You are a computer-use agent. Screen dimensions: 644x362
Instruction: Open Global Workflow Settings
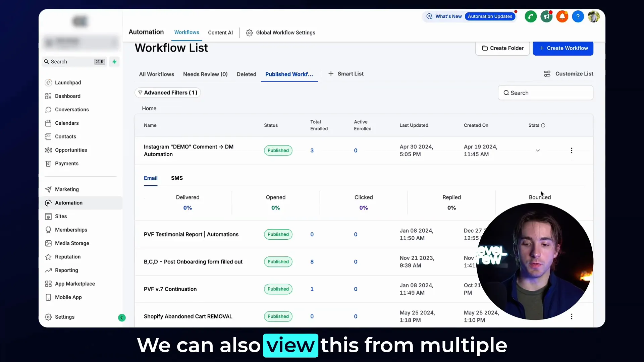point(281,33)
